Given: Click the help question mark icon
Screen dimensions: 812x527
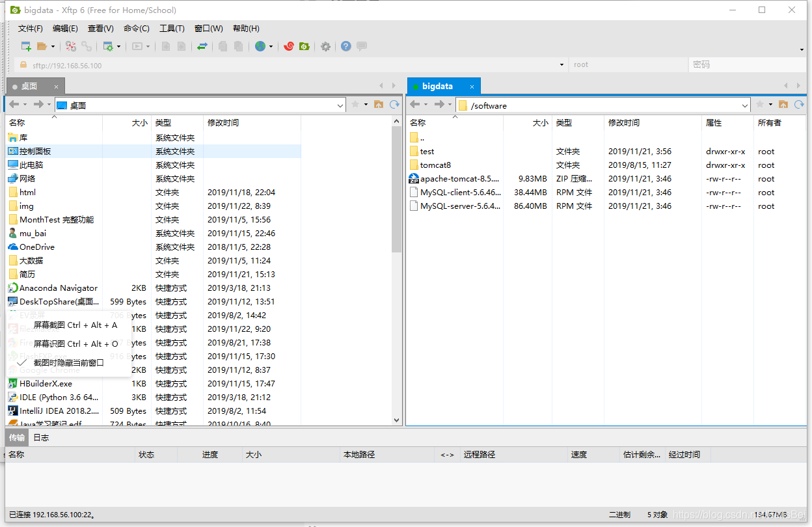Looking at the screenshot, I should tap(345, 46).
